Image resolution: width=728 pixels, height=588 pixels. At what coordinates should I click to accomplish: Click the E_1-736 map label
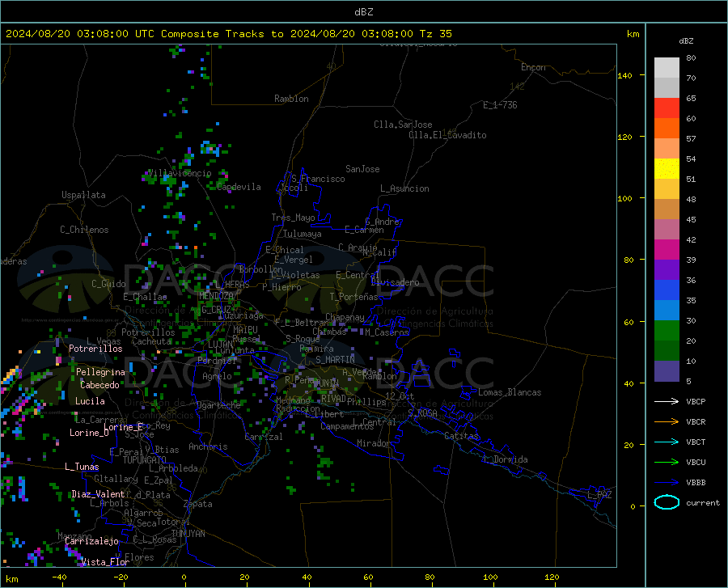tap(500, 105)
